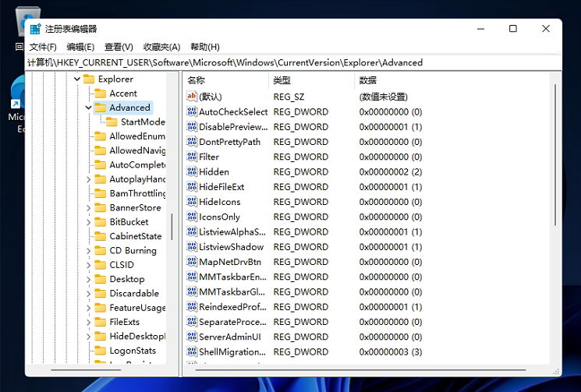Screen dimensions: 581x392
Task: Collapse the Advanced tree node
Action: (89, 108)
